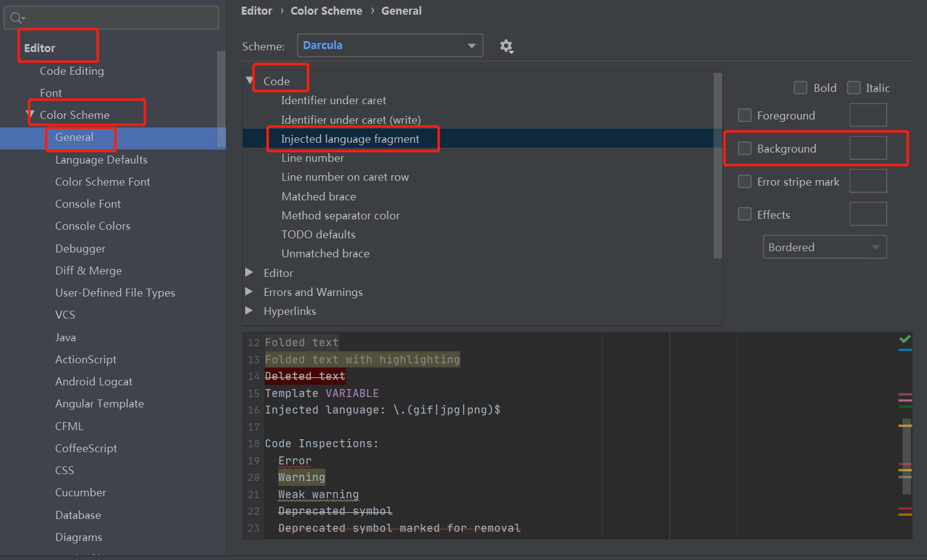
Task: Open Console Font settings
Action: click(88, 203)
